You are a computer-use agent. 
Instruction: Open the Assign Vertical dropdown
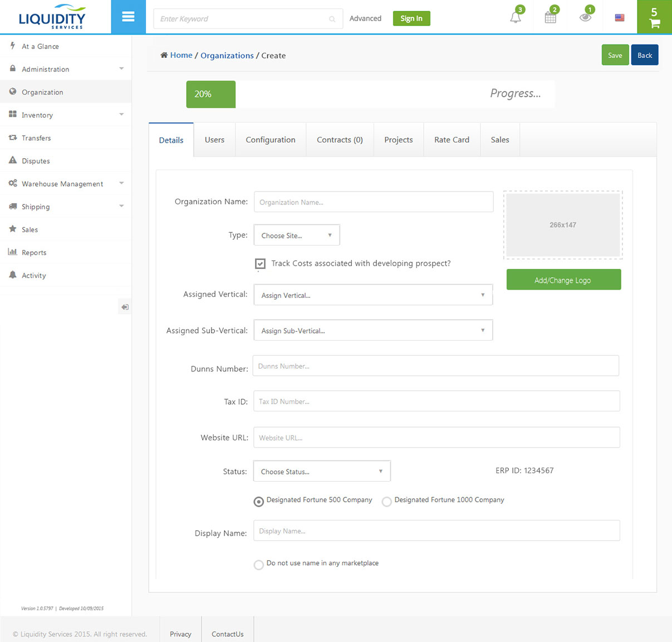coord(373,295)
